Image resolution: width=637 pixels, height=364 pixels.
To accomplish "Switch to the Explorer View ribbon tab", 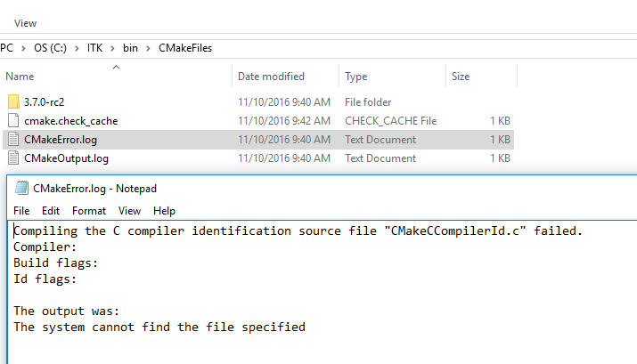I will point(25,23).
